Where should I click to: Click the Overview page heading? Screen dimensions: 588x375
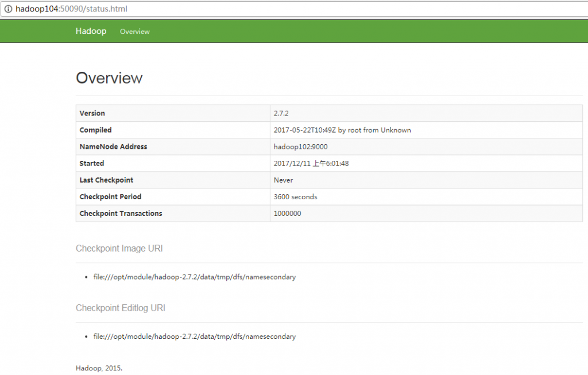(x=109, y=78)
